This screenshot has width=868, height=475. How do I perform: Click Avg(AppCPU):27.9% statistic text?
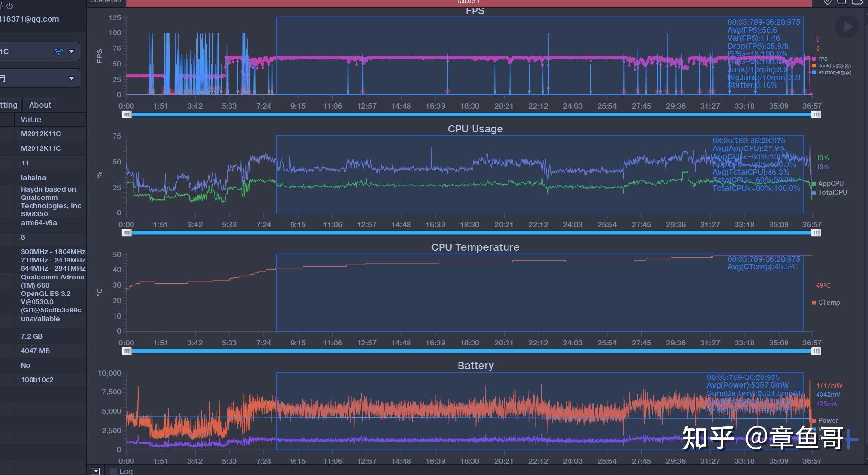click(x=749, y=148)
